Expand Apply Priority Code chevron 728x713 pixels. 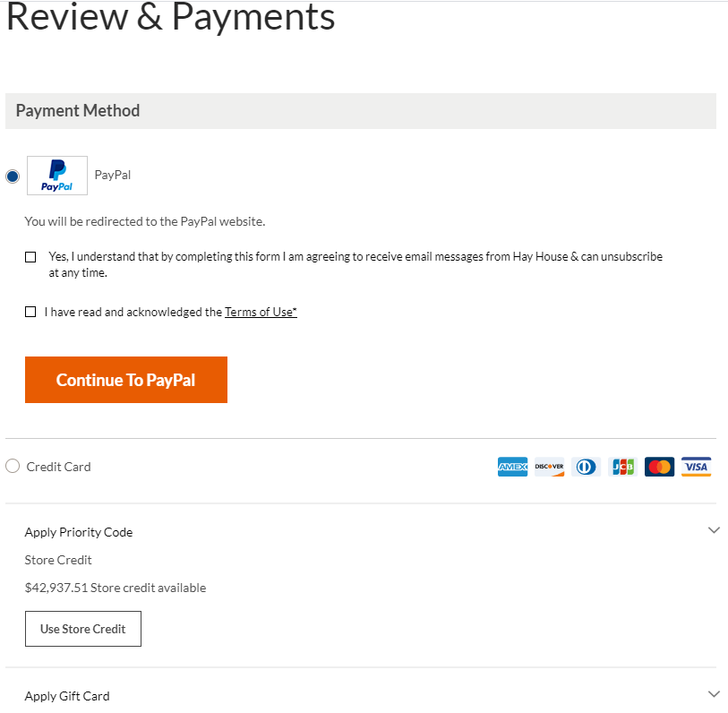[x=714, y=530]
